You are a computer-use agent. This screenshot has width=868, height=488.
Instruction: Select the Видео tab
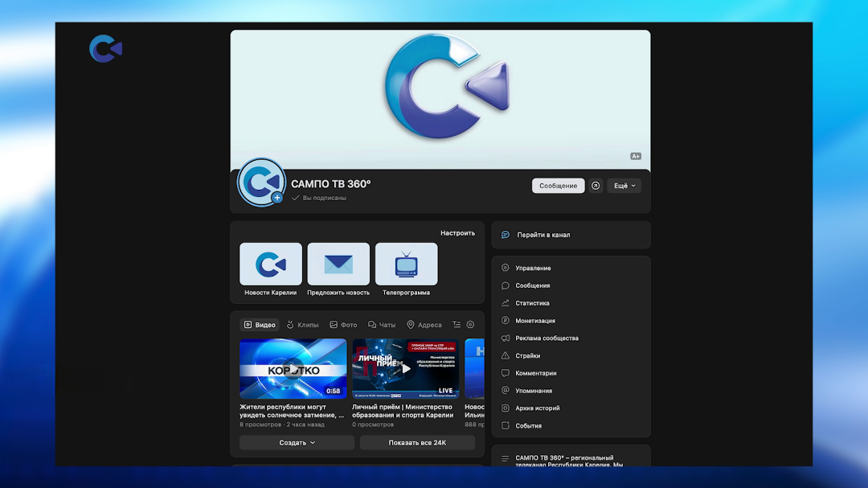click(260, 325)
